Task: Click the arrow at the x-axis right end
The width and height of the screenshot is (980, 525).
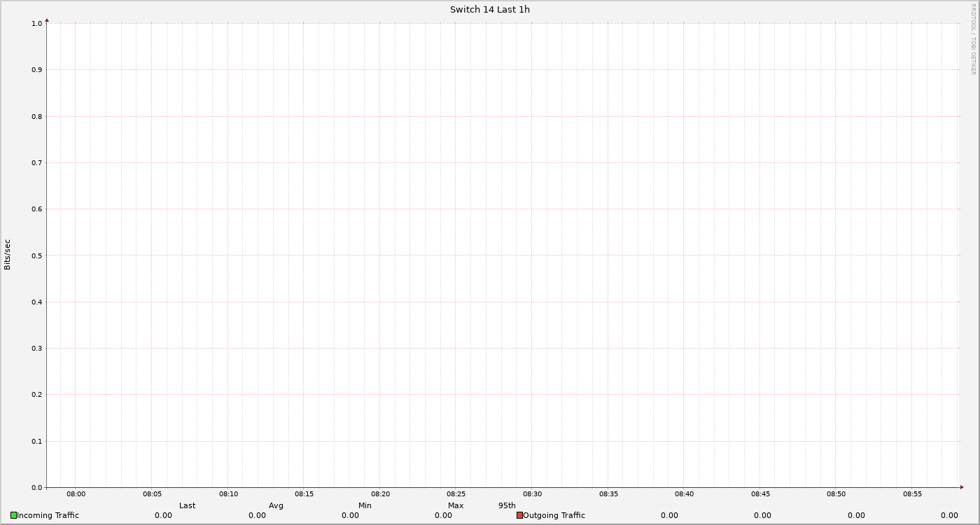Action: pyautogui.click(x=962, y=487)
